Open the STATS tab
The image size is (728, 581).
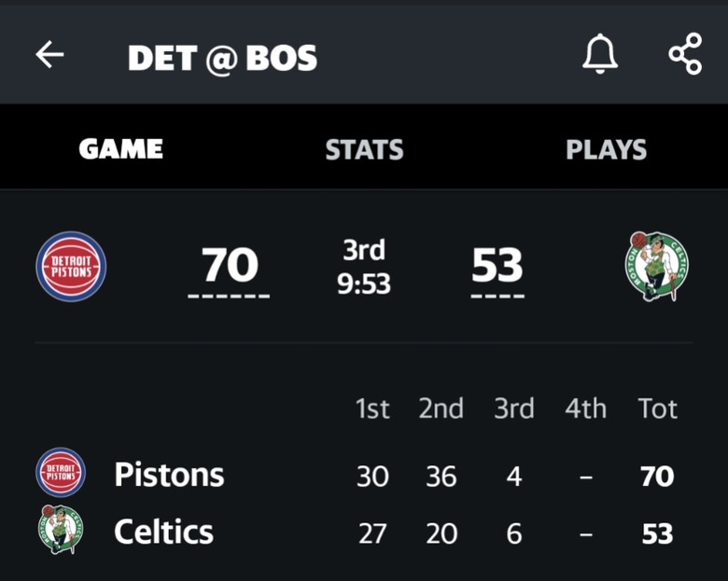364,149
